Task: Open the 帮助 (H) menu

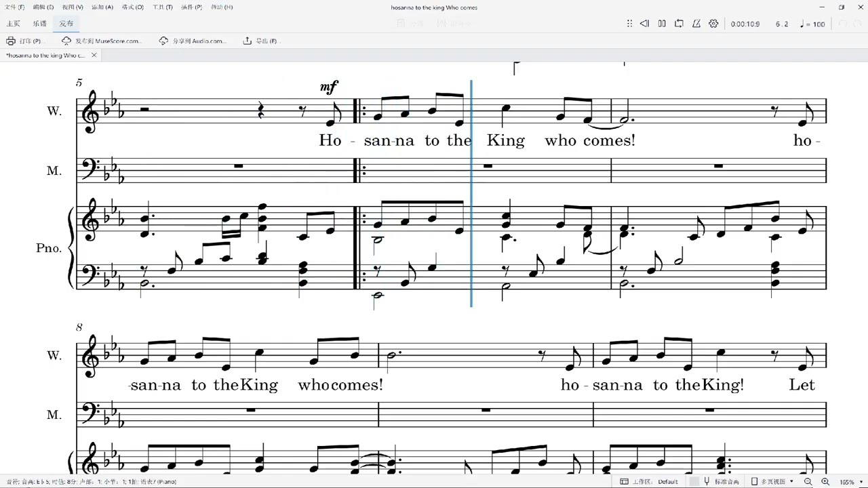Action: 221,7
